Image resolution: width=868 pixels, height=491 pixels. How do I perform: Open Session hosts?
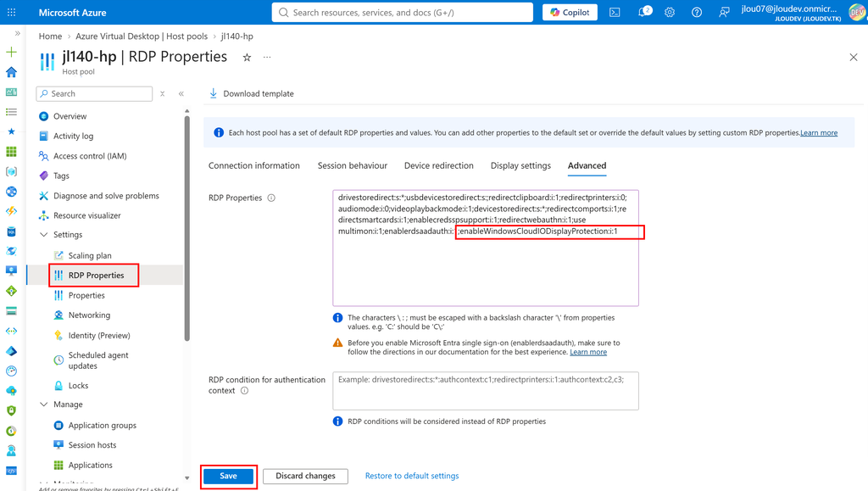click(92, 445)
